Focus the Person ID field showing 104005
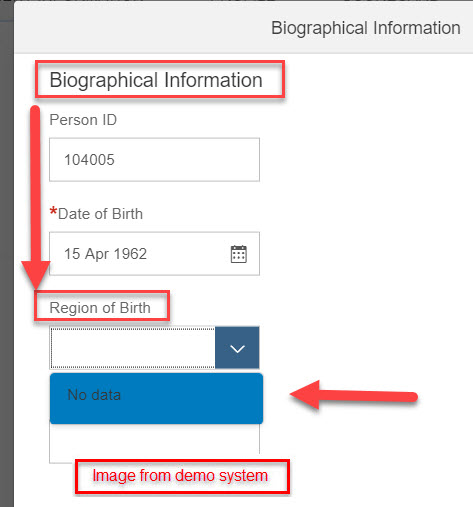The height and width of the screenshot is (507, 473). [154, 160]
